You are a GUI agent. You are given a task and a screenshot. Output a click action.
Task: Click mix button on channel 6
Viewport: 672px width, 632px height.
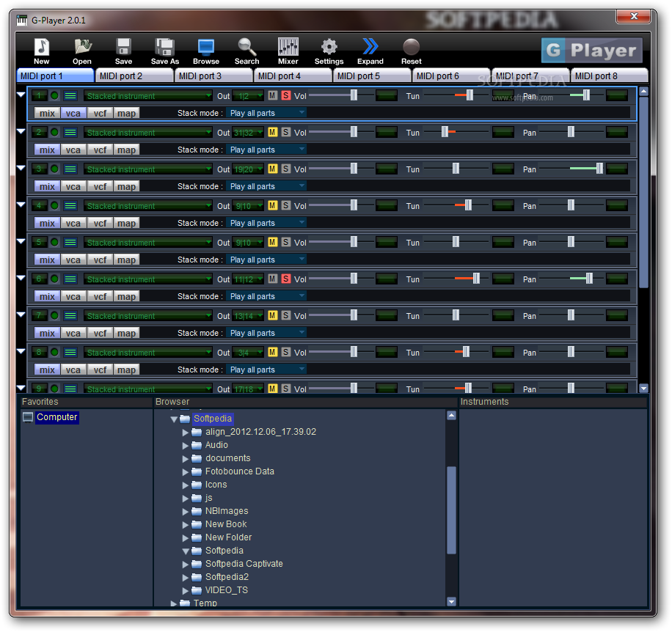[47, 296]
